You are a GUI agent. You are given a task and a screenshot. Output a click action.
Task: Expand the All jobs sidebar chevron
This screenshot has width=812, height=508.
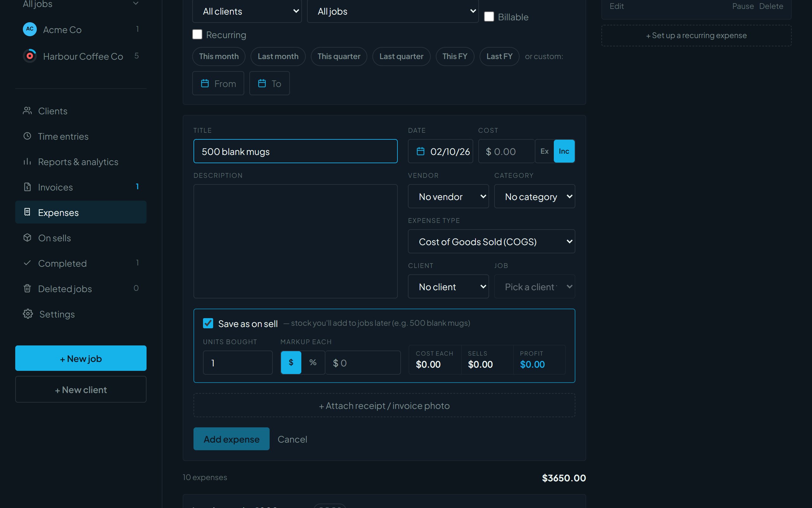pos(135,3)
